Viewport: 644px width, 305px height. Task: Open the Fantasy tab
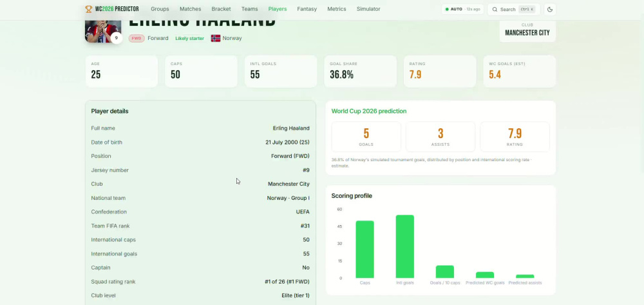(307, 9)
